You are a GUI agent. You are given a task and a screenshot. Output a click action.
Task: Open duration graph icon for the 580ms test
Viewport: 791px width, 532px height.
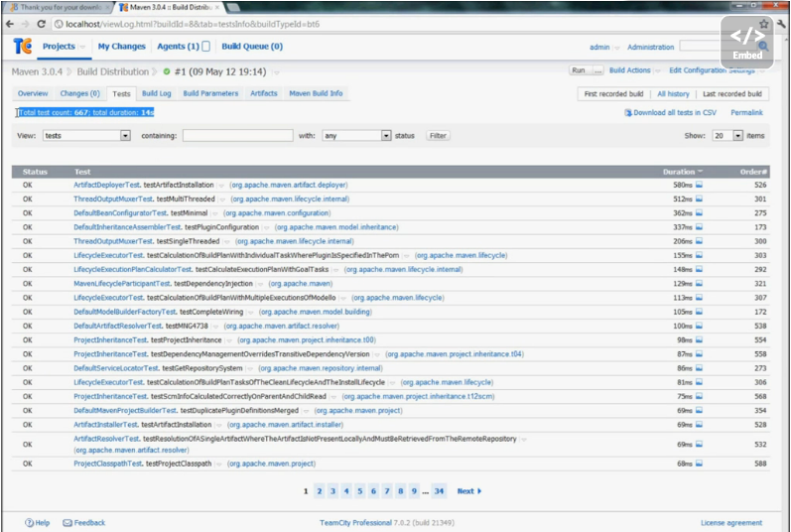(x=699, y=185)
